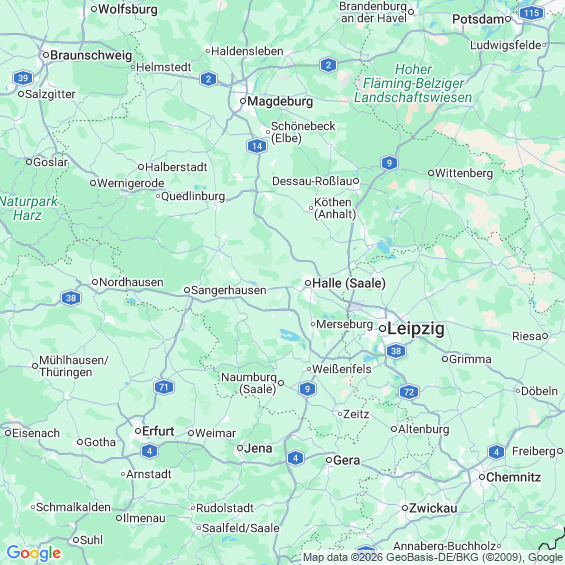Click the Map data copyright text
The height and width of the screenshot is (565, 565).
click(x=432, y=557)
